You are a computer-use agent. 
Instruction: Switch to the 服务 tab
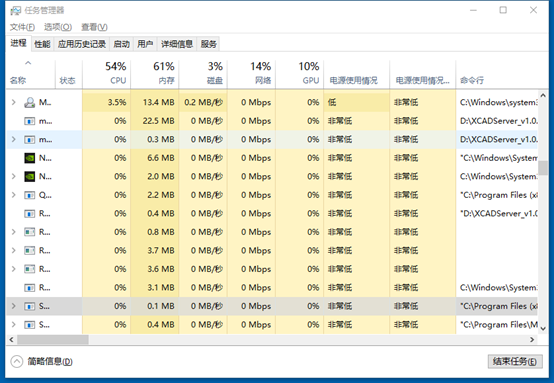click(208, 44)
